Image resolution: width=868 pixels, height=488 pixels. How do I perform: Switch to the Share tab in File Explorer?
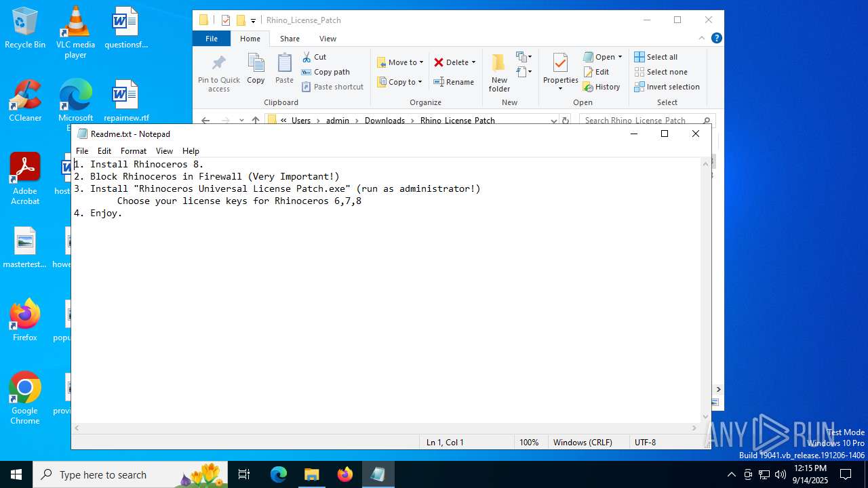pos(290,39)
